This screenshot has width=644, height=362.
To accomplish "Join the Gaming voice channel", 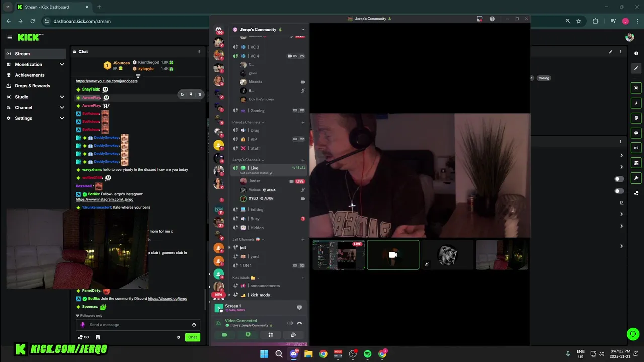I will pyautogui.click(x=269, y=110).
